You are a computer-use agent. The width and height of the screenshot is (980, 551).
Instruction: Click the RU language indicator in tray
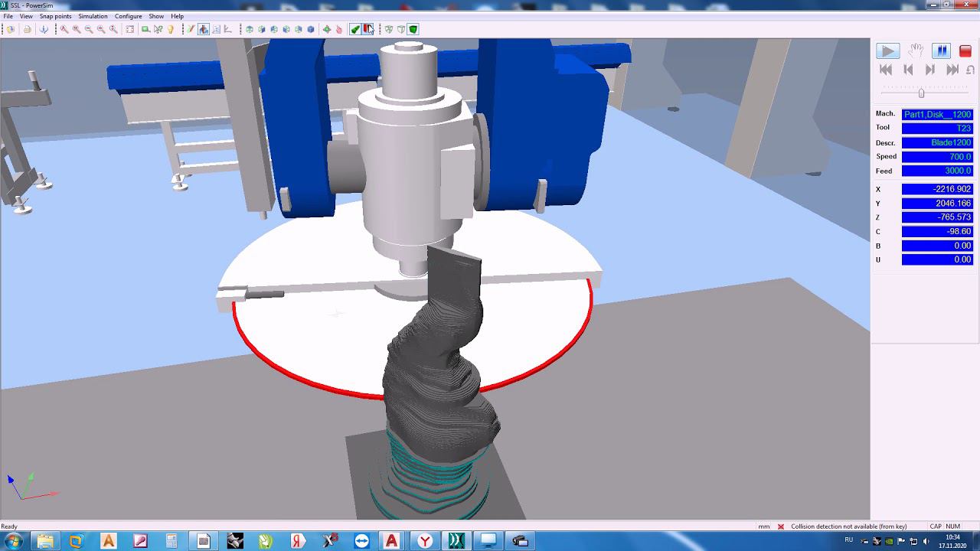848,540
